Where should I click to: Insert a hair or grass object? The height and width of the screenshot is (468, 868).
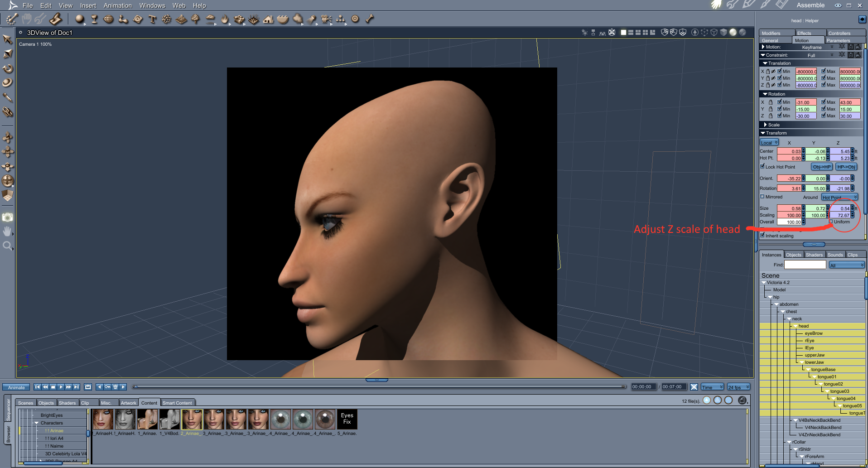(254, 19)
